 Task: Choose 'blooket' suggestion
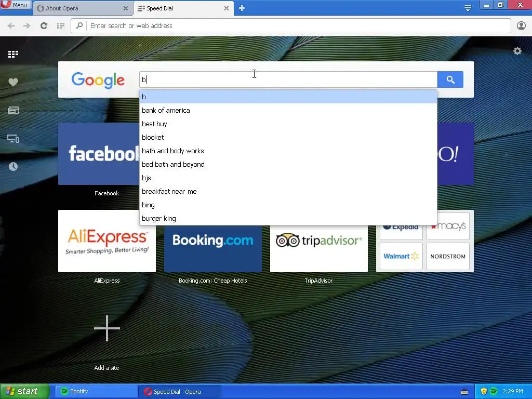pyautogui.click(x=288, y=137)
